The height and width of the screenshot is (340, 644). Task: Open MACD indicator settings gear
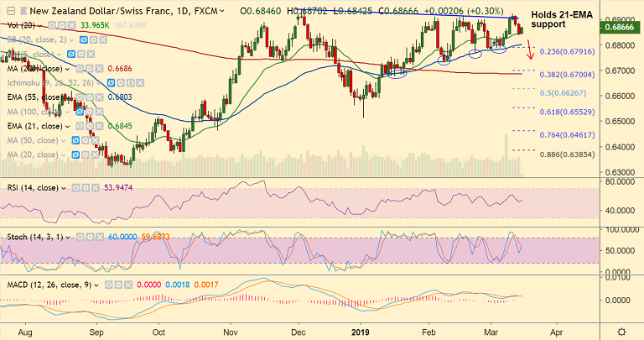click(118, 285)
